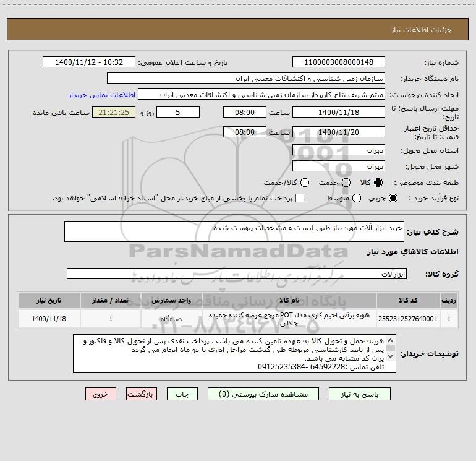Click the ردیف column header
This screenshot has height=461, width=476.
(x=449, y=300)
